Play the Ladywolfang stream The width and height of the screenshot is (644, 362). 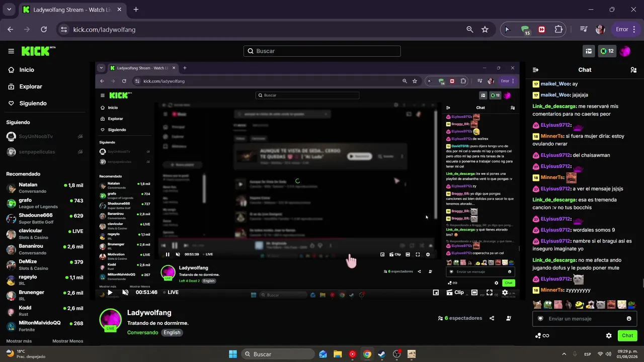[x=110, y=292]
